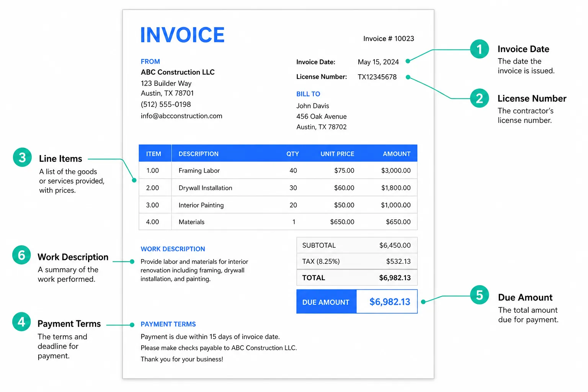Click the blue DUE AMOUNT box label
This screenshot has height=392, width=588.
coord(326,302)
